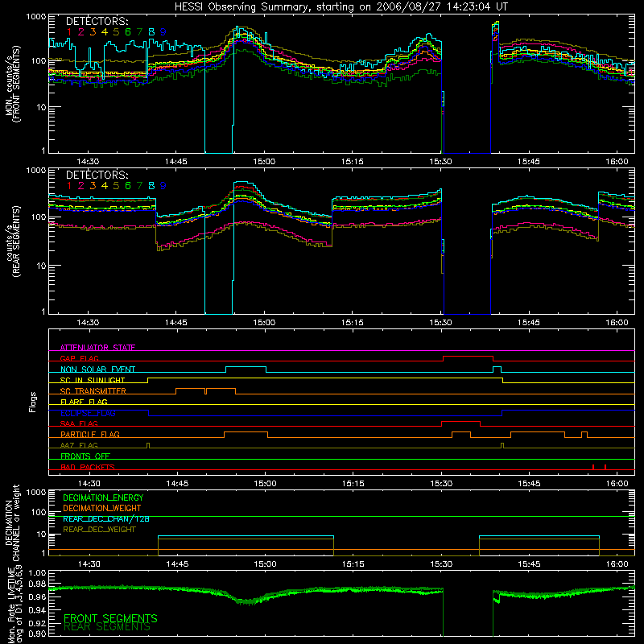Screen dimensions: 644x644
Task: Select the SC_TRANSMITTER flag label
Action: 93,390
